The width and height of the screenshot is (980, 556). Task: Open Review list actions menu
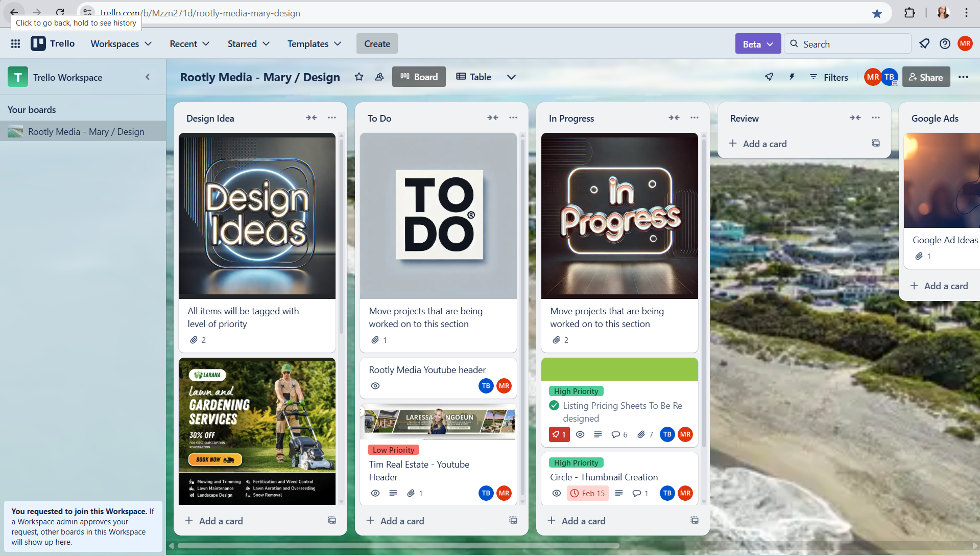(x=876, y=118)
